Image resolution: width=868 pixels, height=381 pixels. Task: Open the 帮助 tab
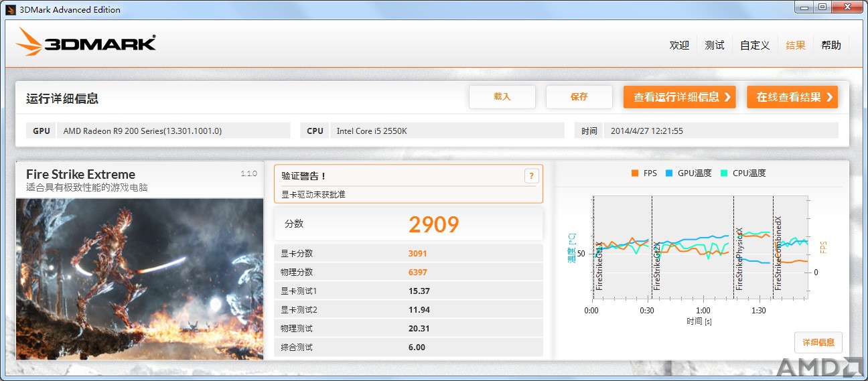tap(831, 45)
